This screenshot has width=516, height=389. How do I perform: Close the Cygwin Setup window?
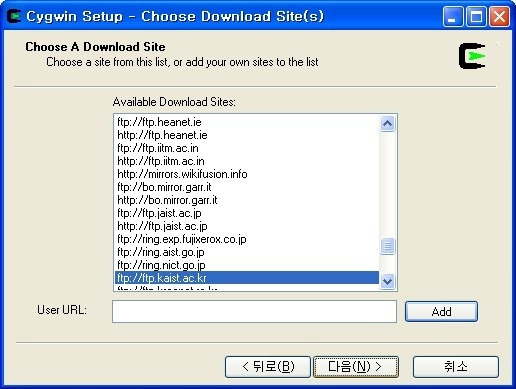coord(499,16)
